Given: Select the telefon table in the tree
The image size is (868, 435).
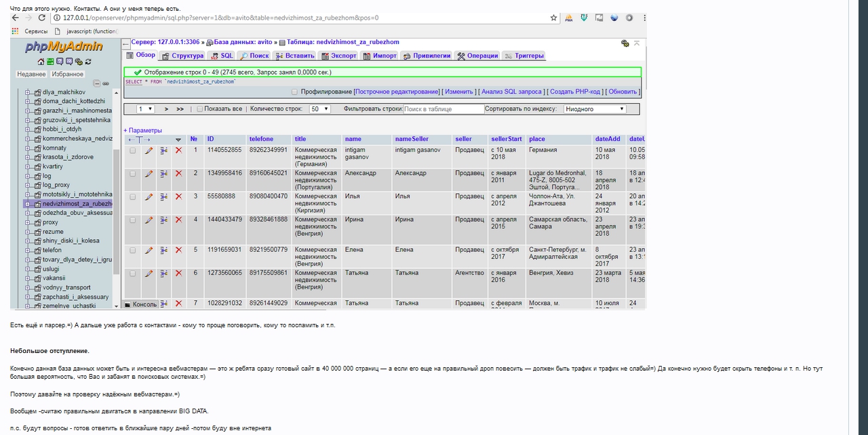Looking at the screenshot, I should [52, 250].
